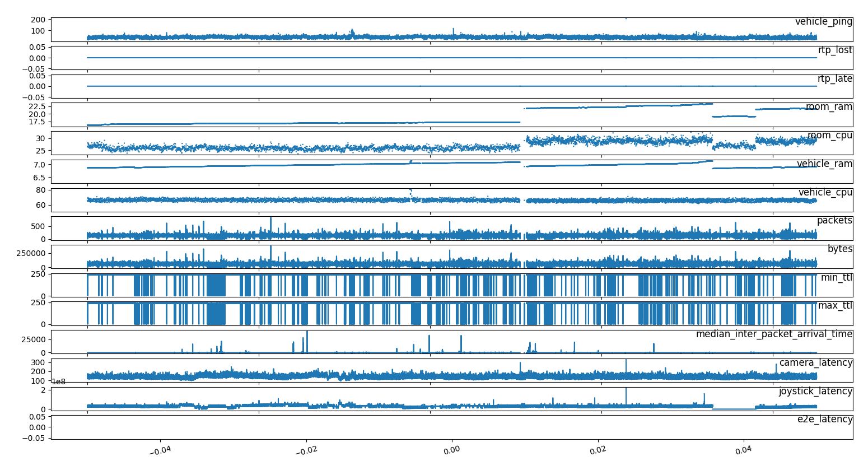The image size is (868, 475).
Task: Click the 60 y-tick on vehicle_cpu plot
Action: (x=41, y=205)
